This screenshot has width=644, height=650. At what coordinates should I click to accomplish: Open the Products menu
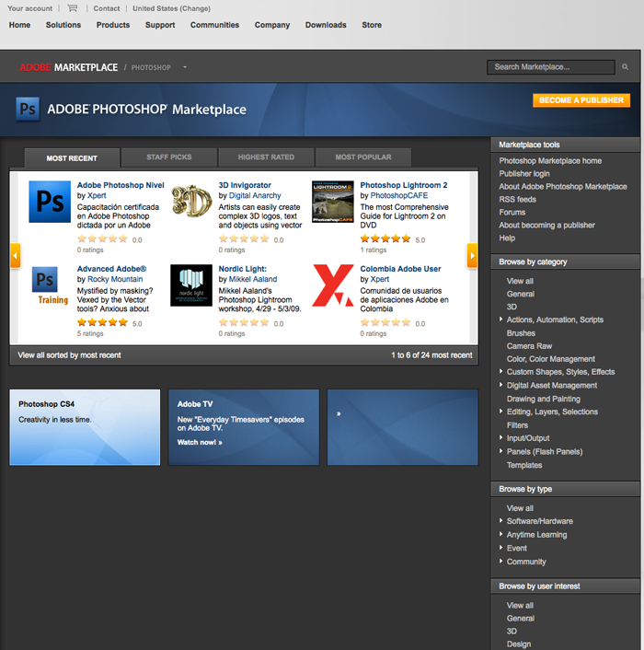[113, 25]
